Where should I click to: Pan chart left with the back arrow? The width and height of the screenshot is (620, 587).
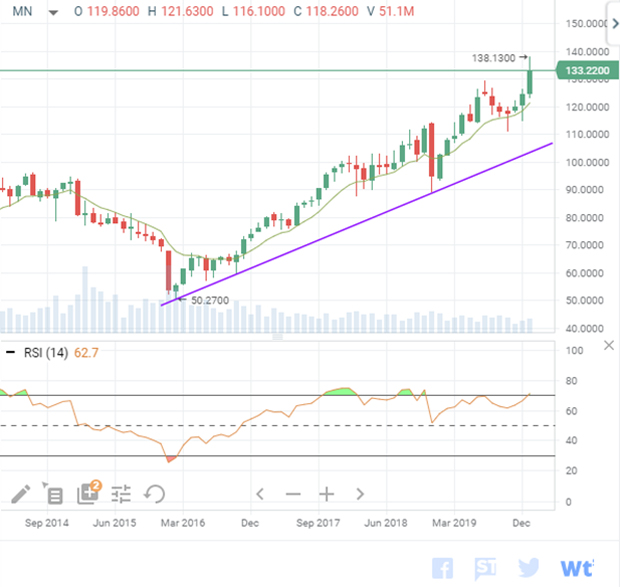(x=260, y=494)
